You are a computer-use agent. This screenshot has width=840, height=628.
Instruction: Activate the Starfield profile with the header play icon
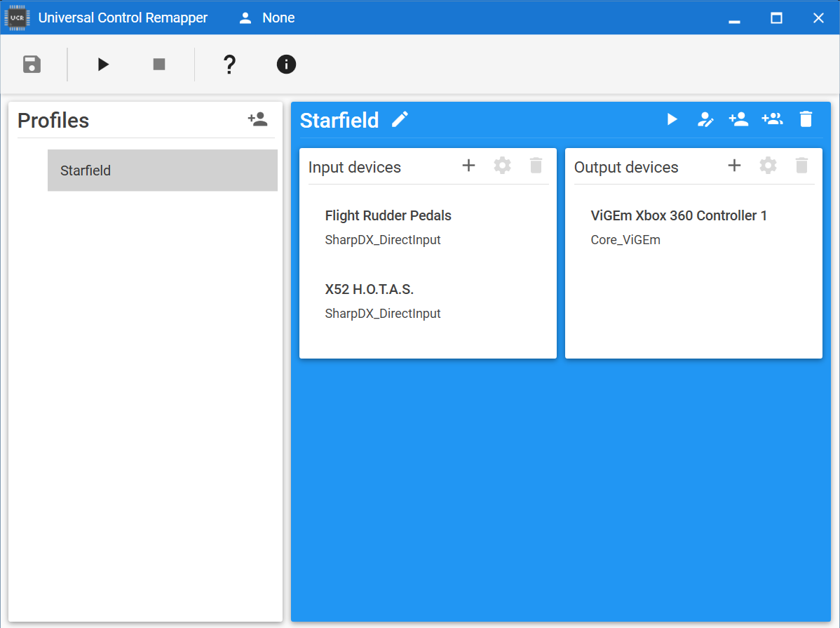tap(672, 119)
